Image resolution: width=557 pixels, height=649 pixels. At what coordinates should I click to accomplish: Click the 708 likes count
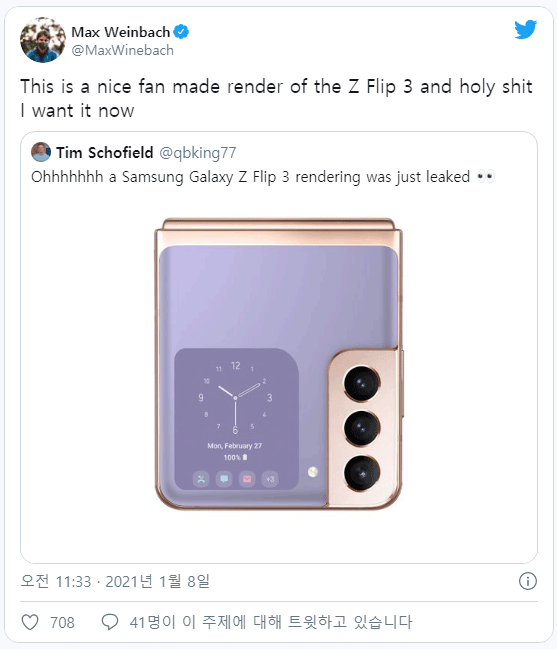tap(62, 623)
